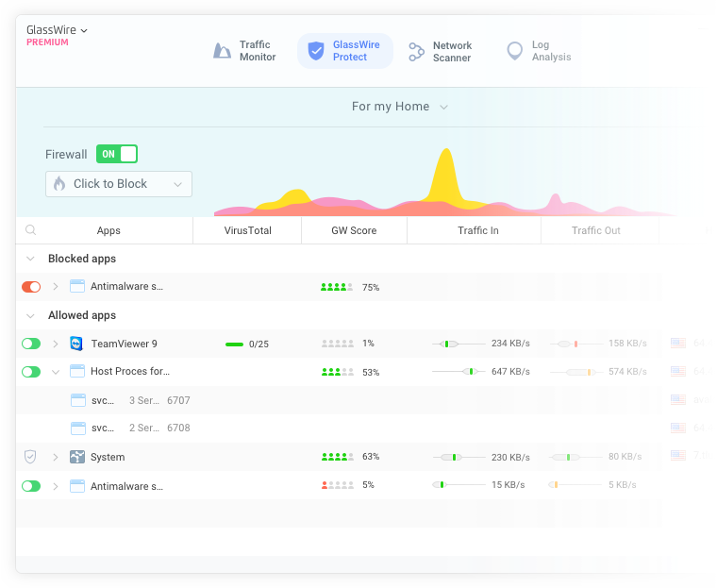Click the flame icon in Click to Block
The width and height of the screenshot is (717, 588).
(x=59, y=184)
